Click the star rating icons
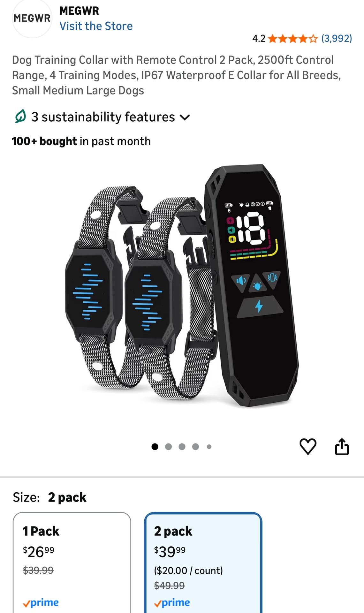Screen dimensions: 364x613 [293, 39]
